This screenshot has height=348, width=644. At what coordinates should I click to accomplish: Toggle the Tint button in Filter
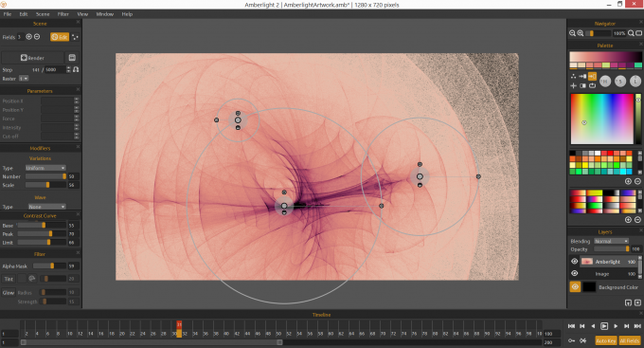point(9,279)
